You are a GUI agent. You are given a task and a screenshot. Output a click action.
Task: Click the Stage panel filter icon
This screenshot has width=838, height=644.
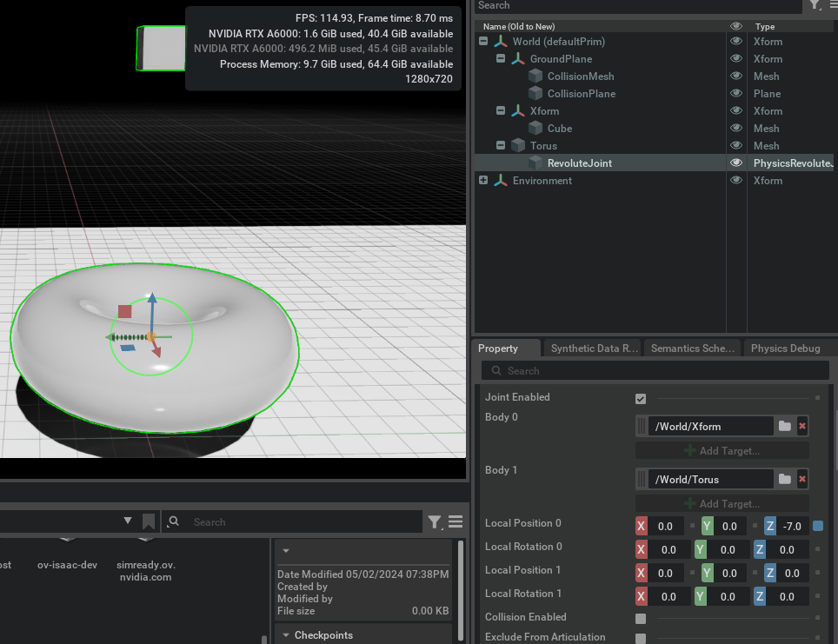coord(814,5)
